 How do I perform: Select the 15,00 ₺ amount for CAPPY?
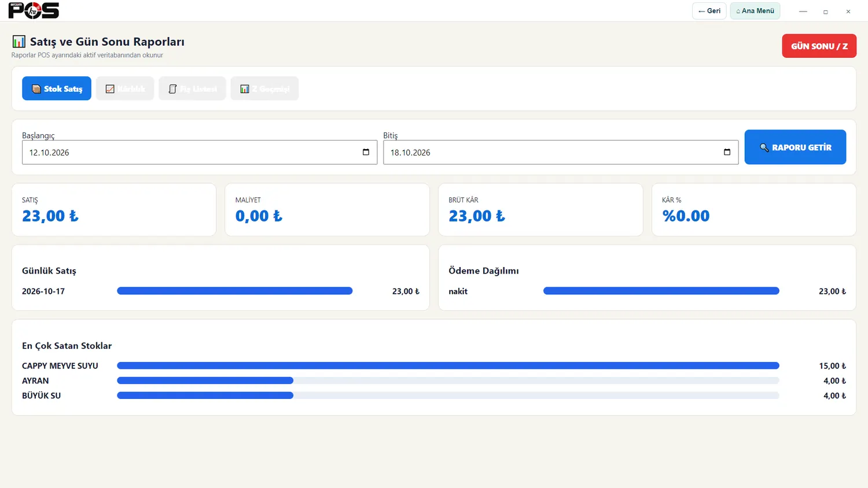pyautogui.click(x=832, y=366)
